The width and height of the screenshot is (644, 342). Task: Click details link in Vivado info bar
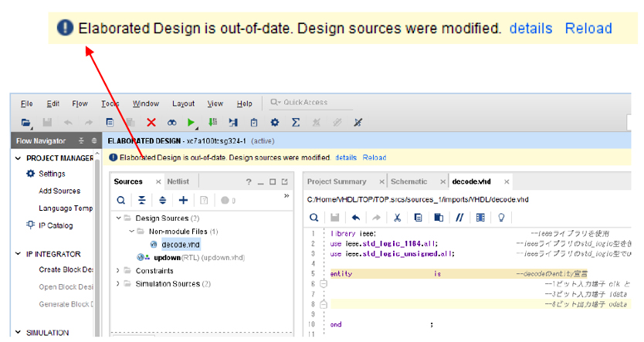tap(346, 157)
